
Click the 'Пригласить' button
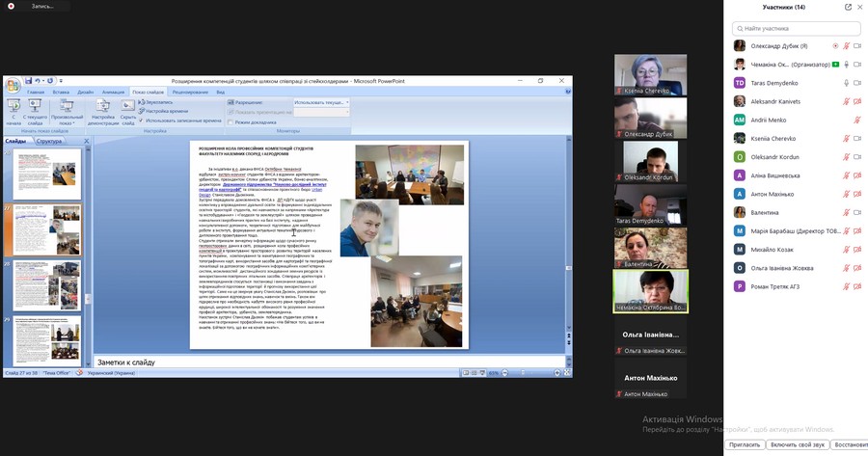point(744,445)
